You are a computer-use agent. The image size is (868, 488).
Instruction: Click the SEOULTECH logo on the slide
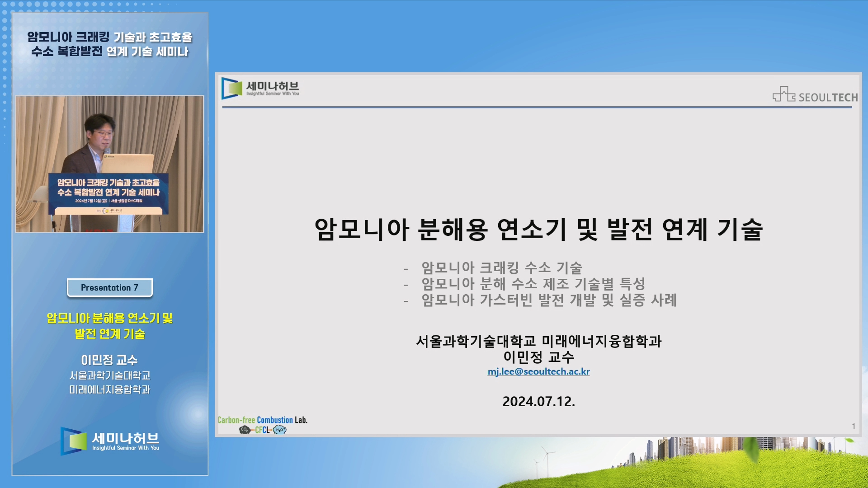815,94
